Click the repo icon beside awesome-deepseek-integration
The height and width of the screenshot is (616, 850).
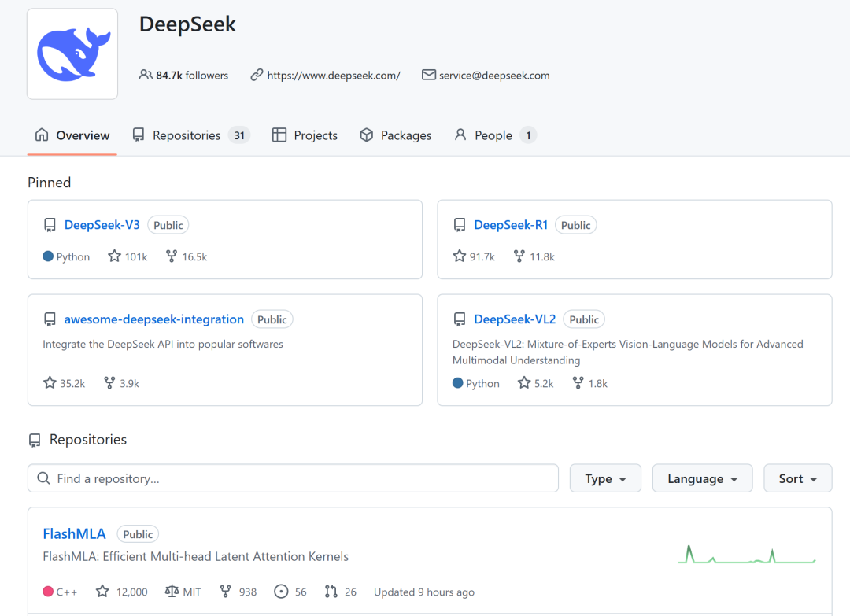[x=50, y=319]
